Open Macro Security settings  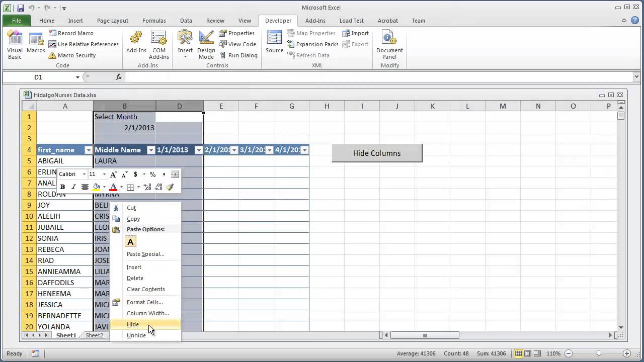[72, 55]
